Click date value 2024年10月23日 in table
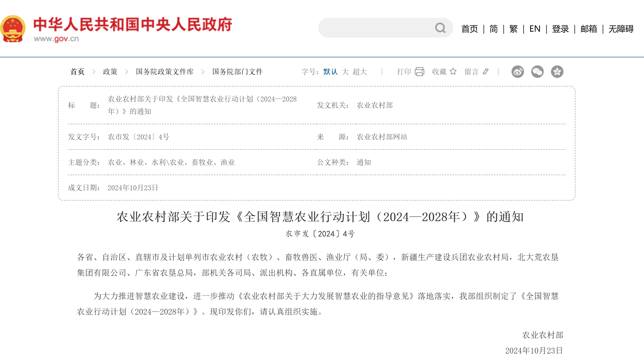The image size is (644, 361). pyautogui.click(x=133, y=188)
